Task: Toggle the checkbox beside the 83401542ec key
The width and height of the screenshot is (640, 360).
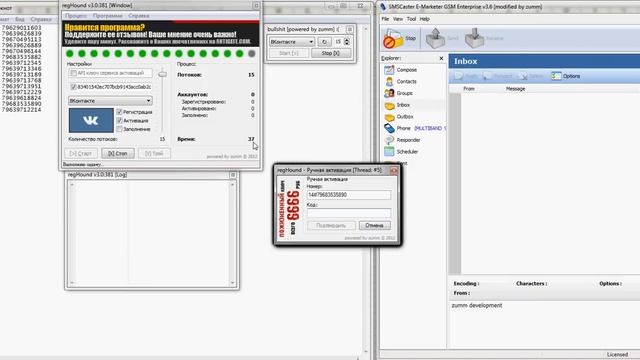Action: pyautogui.click(x=73, y=87)
